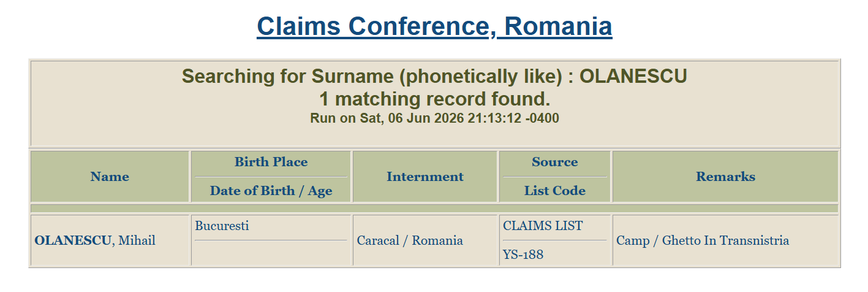Click the Remarks column header
Image resolution: width=868 pixels, height=292 pixels.
[x=725, y=177]
